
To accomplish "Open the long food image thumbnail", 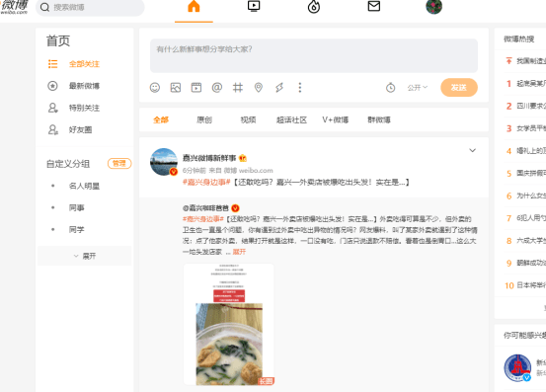I will 229,325.
